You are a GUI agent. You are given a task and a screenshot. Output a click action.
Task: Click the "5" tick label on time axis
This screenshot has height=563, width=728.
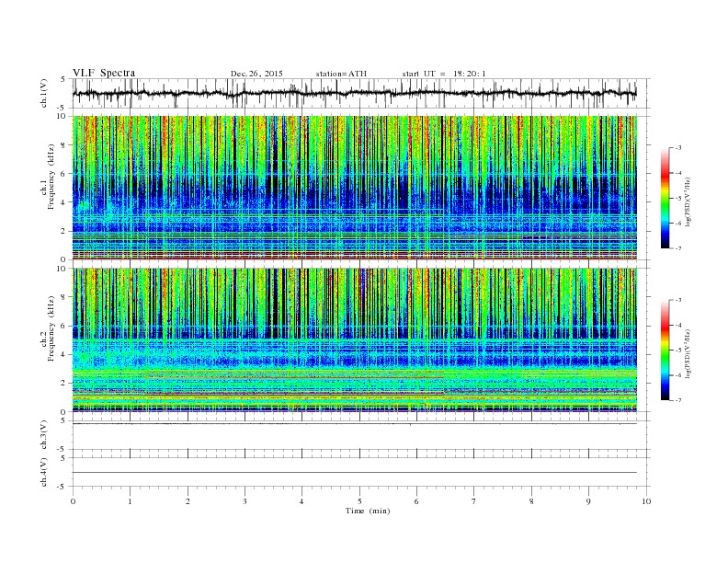coord(359,501)
